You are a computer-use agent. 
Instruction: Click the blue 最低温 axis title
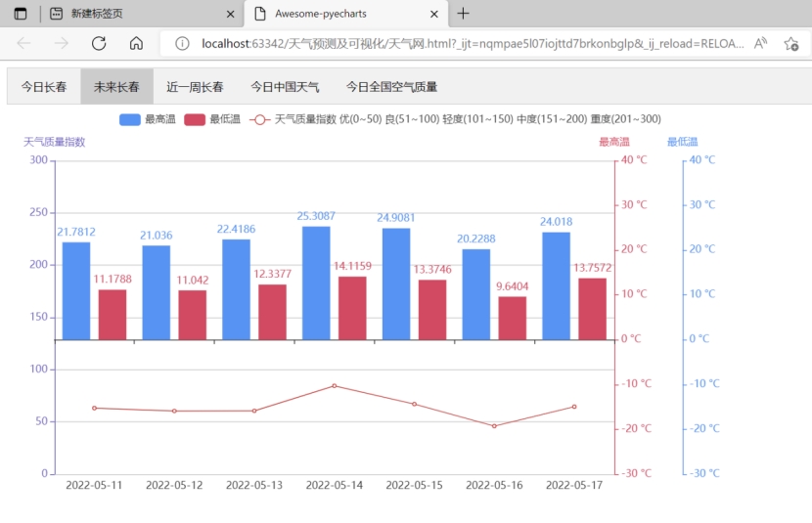pos(683,142)
